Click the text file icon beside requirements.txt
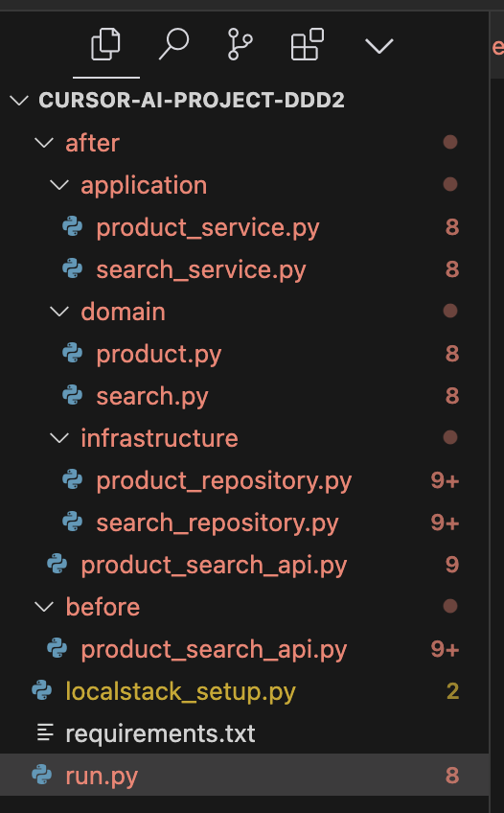The width and height of the screenshot is (504, 813). 45,732
